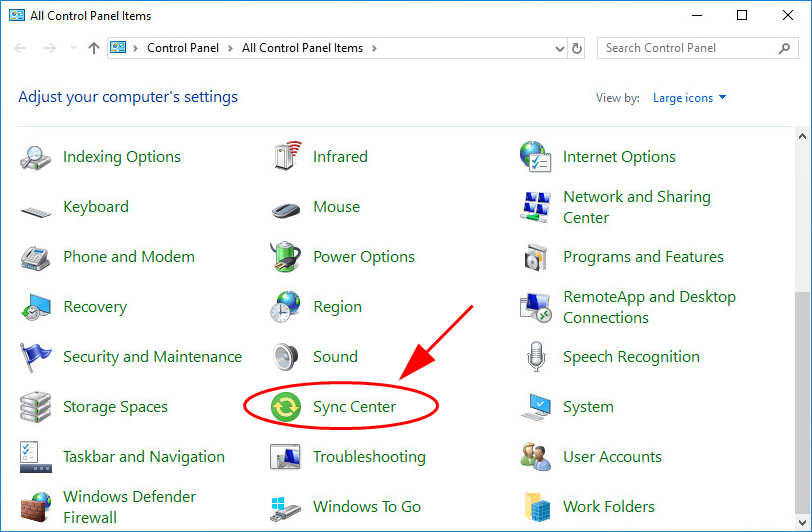Refresh the Control Panel view

(x=576, y=49)
